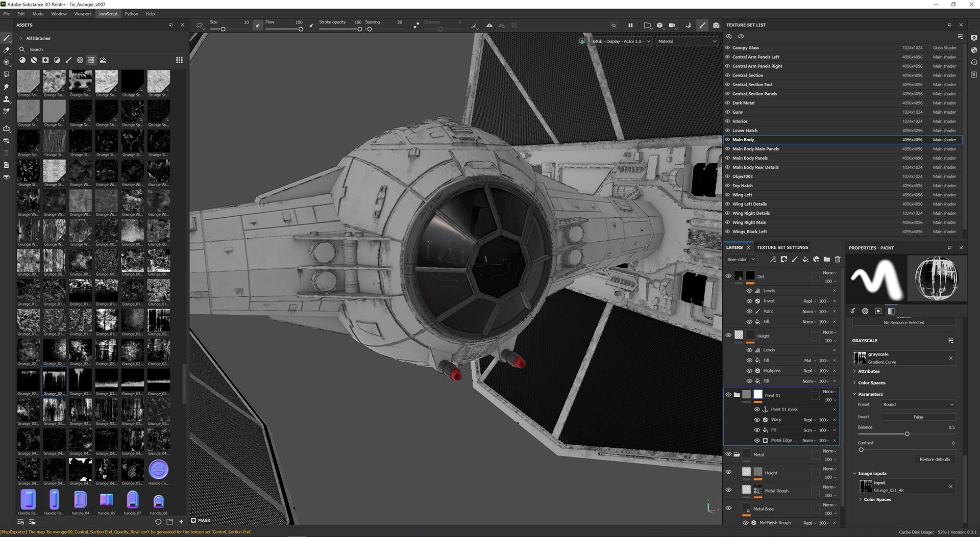This screenshot has height=537, width=980.
Task: Remove the grayscale Gradient Curve resource
Action: [x=950, y=358]
